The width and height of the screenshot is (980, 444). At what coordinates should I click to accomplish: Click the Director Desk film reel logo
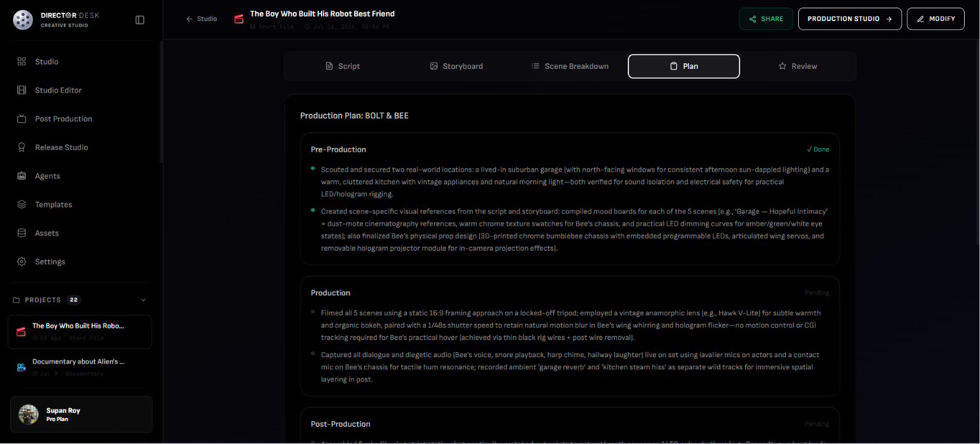(x=23, y=20)
